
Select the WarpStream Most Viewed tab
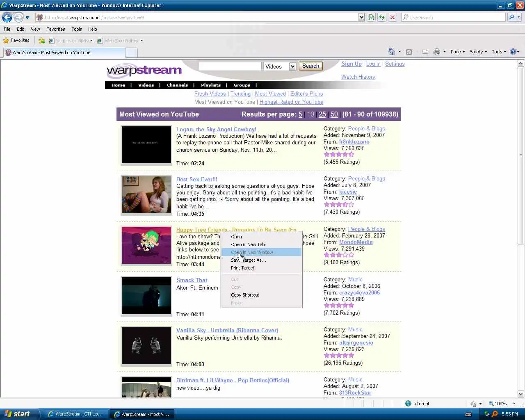(x=64, y=52)
